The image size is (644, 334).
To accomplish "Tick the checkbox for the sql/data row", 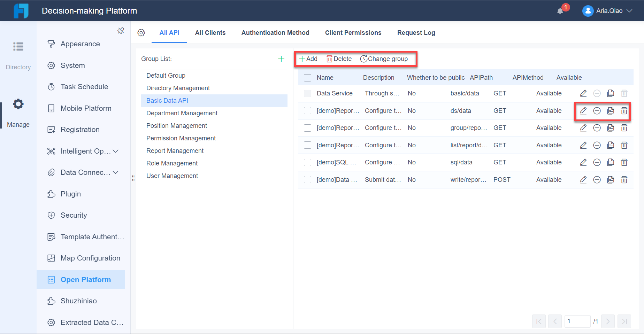I will click(307, 162).
